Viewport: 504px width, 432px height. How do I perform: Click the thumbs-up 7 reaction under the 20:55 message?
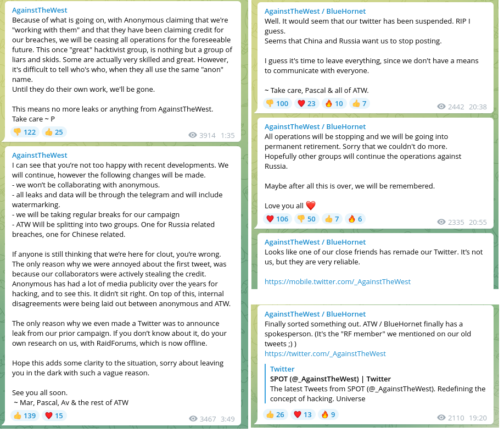(x=332, y=219)
